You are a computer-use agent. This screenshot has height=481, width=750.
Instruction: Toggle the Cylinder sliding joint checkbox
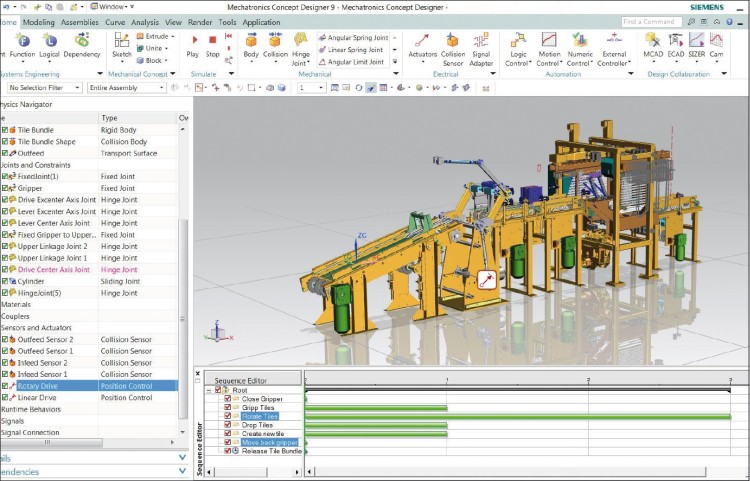[x=5, y=281]
